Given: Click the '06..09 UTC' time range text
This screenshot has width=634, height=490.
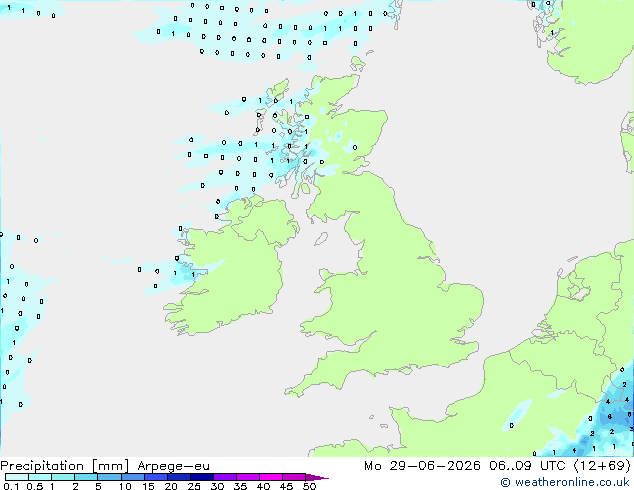Looking at the screenshot, I should [527, 466].
